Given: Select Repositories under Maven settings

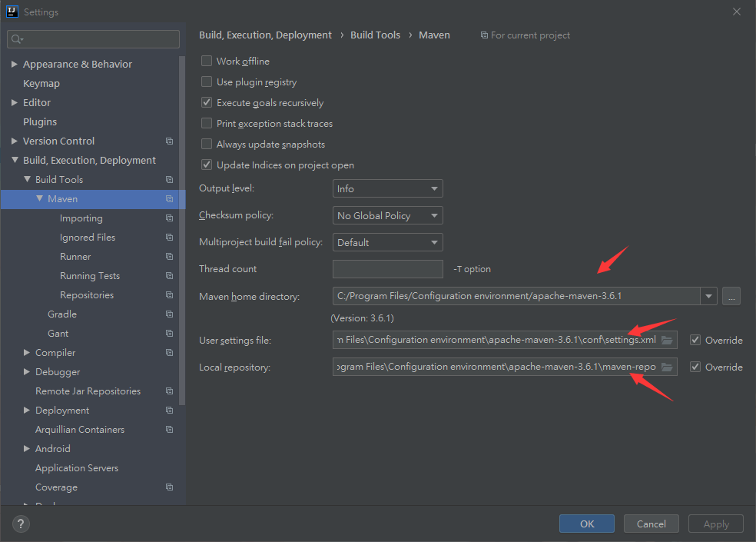Looking at the screenshot, I should click(87, 295).
